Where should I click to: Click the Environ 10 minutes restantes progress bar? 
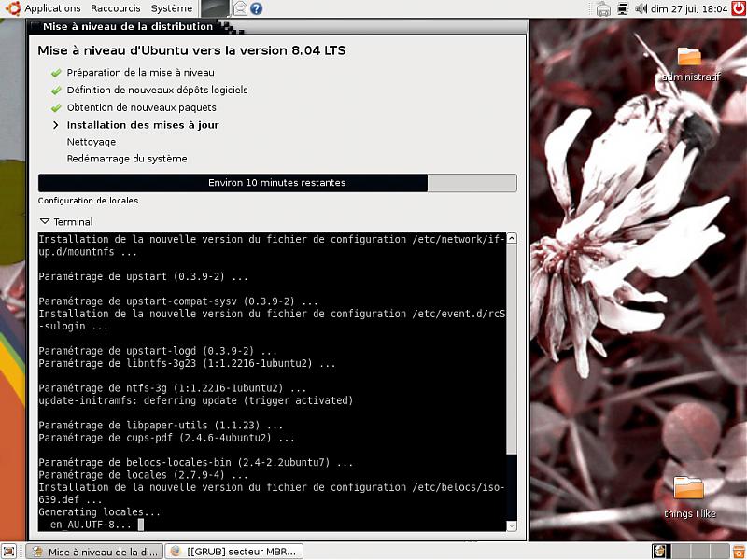pyautogui.click(x=277, y=183)
